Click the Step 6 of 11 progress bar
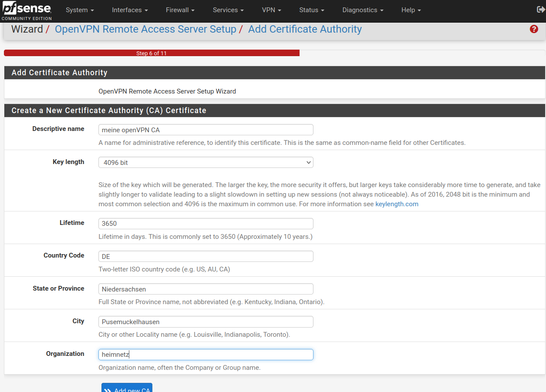The image size is (546, 392). [x=152, y=53]
